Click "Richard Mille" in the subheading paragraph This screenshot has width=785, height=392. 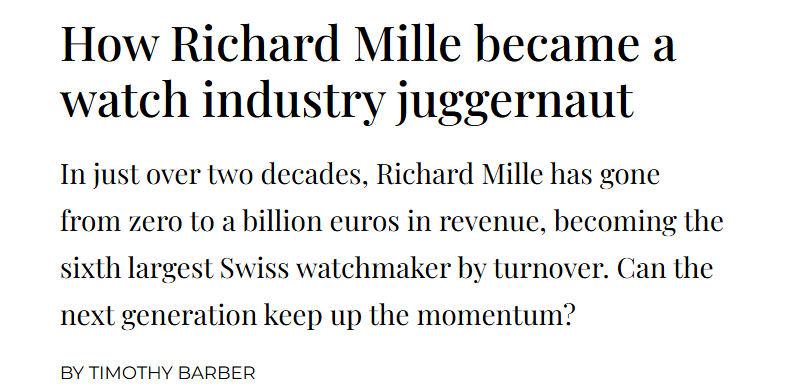click(x=459, y=175)
